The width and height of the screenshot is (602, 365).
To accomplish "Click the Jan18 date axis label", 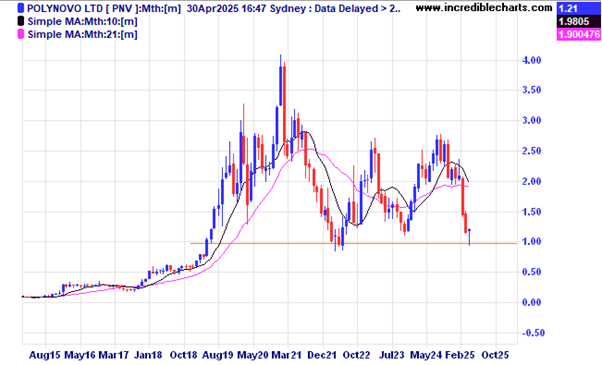I will [x=149, y=355].
